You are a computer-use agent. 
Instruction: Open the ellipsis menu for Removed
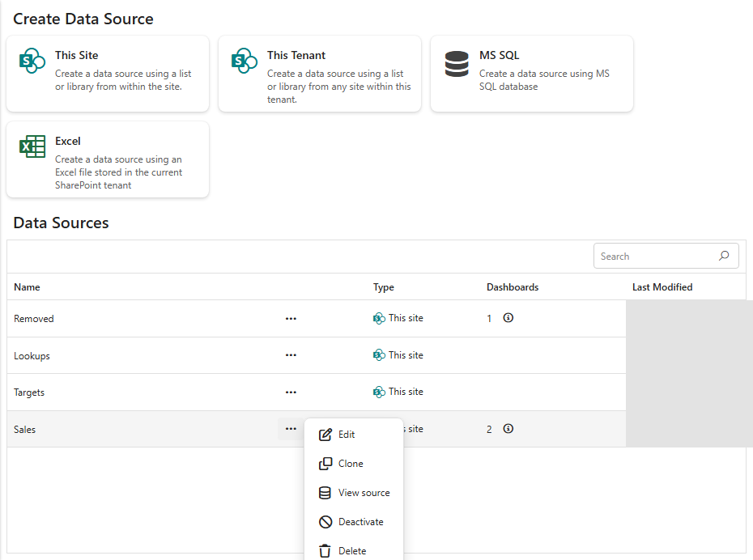coord(291,319)
